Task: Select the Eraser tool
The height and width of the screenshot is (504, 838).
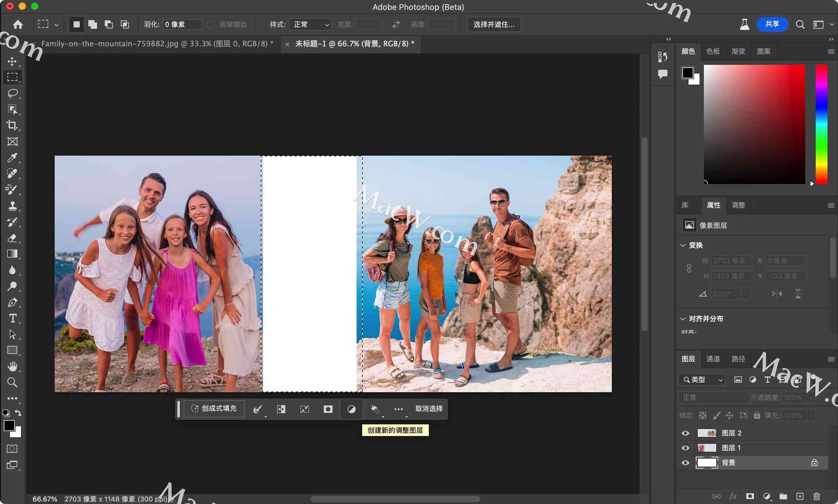Action: (12, 238)
